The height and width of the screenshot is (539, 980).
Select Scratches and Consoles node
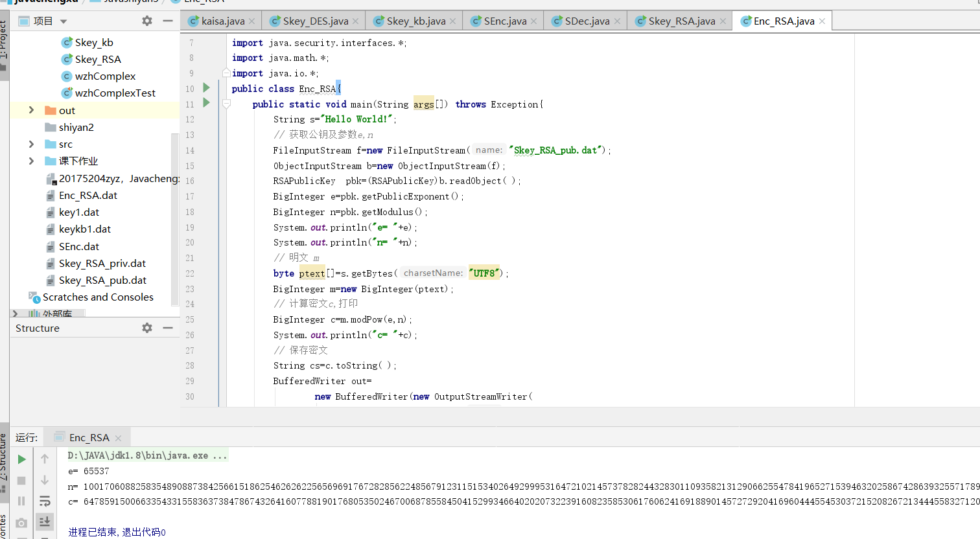pyautogui.click(x=98, y=297)
